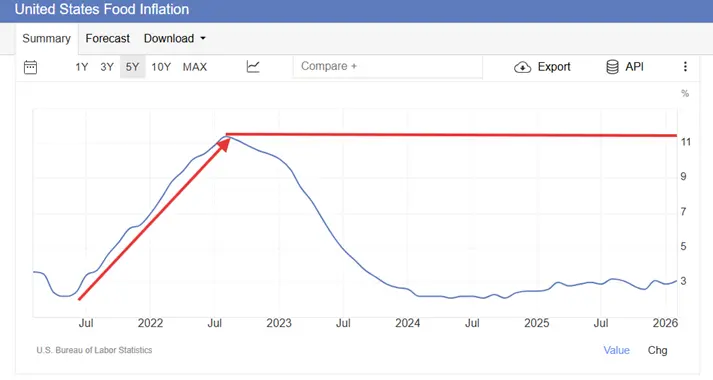Click the API button label
This screenshot has height=380, width=713.
coord(634,67)
